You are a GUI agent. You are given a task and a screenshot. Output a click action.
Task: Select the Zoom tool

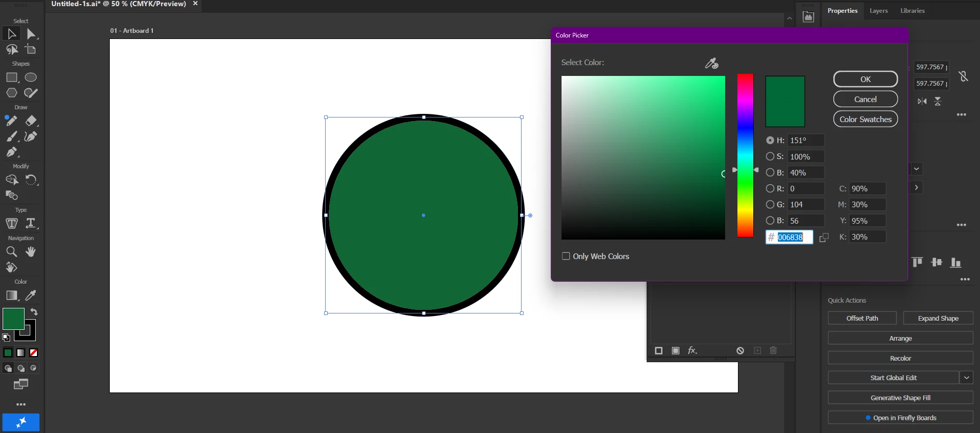click(11, 251)
